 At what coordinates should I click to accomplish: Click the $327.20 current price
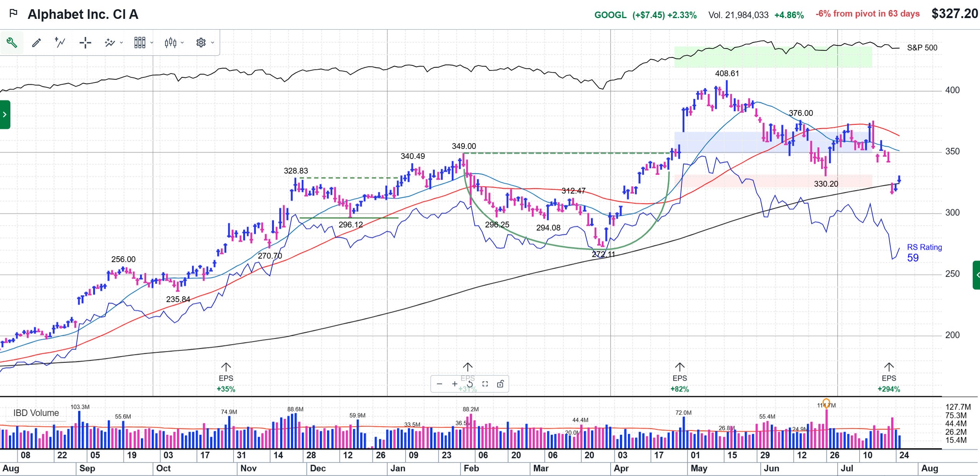click(x=954, y=14)
